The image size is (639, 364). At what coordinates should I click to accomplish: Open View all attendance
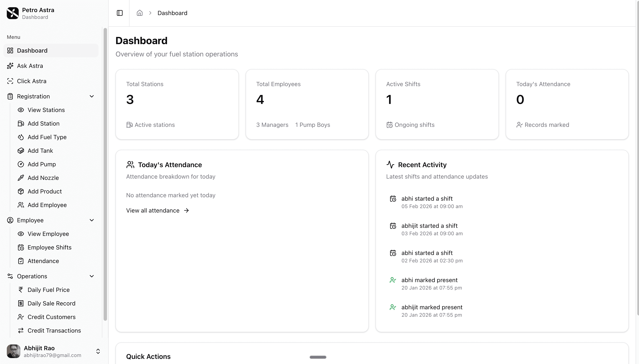[157, 210]
